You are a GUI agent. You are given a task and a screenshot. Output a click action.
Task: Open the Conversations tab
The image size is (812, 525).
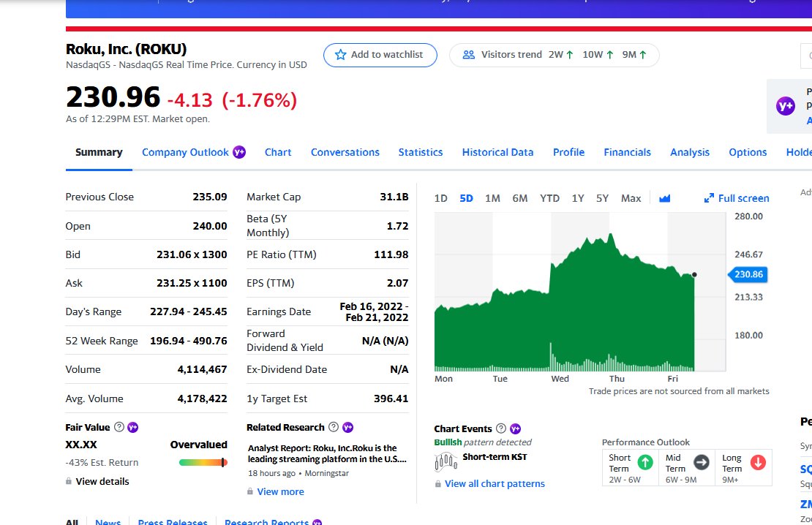pos(345,152)
